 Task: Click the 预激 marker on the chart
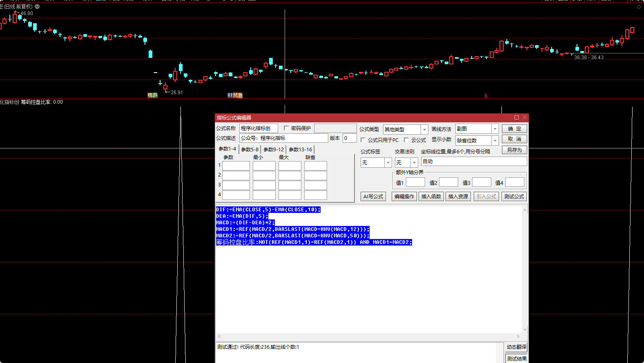pos(238,95)
